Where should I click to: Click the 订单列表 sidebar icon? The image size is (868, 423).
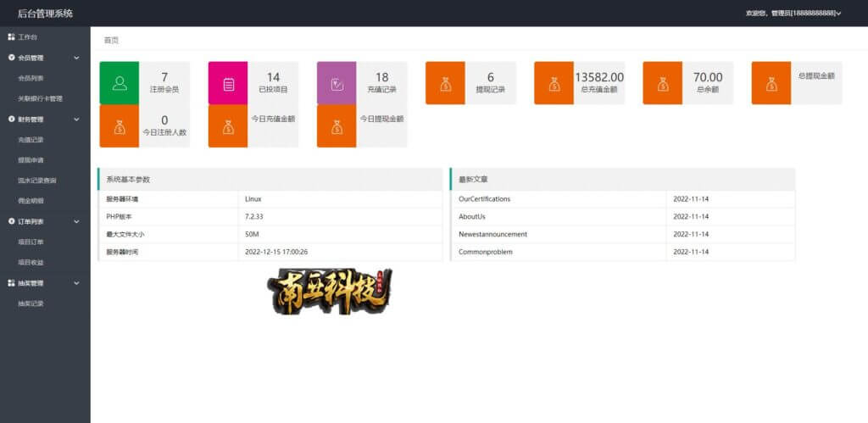(12, 221)
